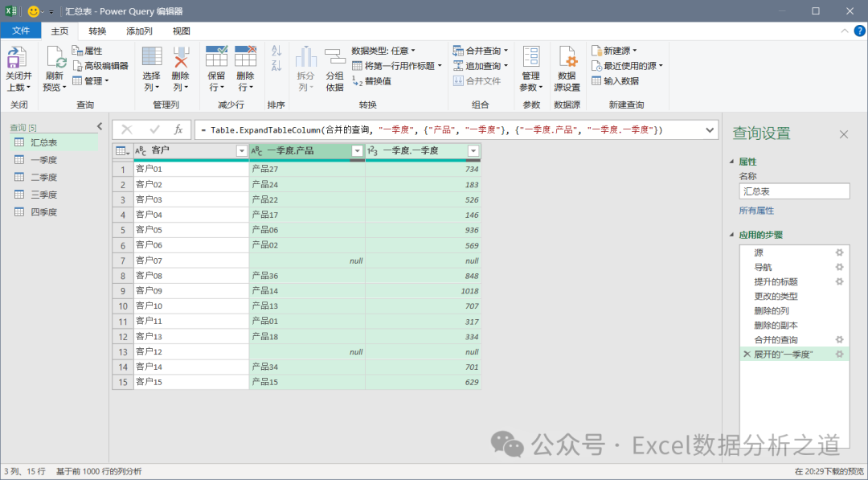
Task: Click the gear icon next to 合并的查询 step
Action: pyautogui.click(x=839, y=339)
